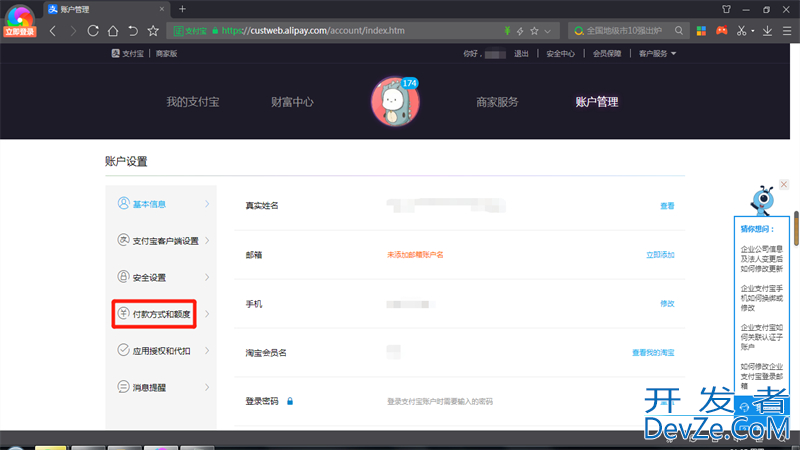This screenshot has width=800, height=450.
Task: Reload the page with the refresh icon
Action: click(x=93, y=31)
